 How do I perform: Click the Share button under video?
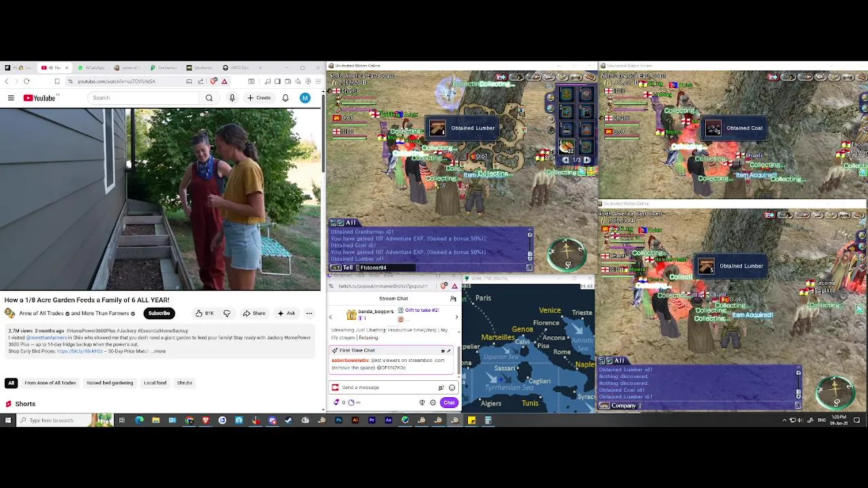(x=254, y=313)
